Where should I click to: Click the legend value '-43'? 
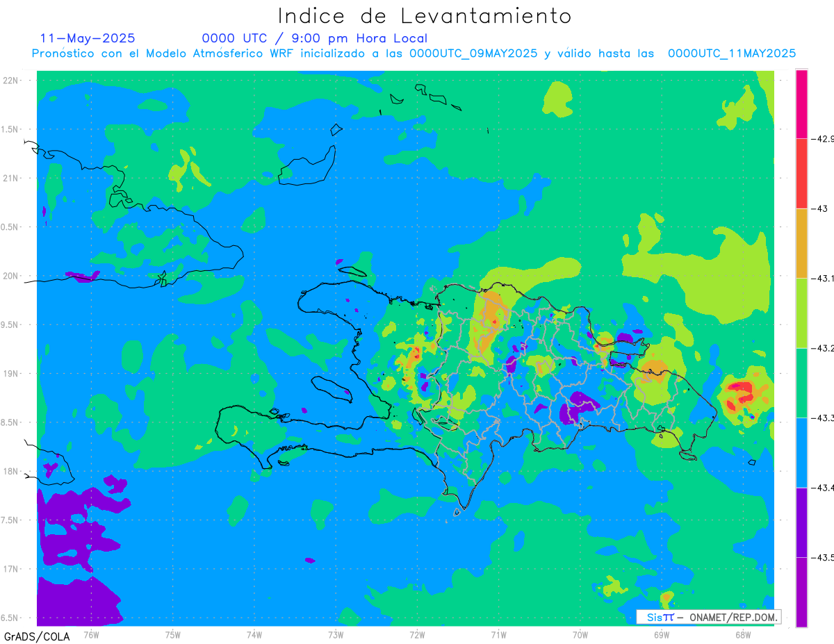pyautogui.click(x=819, y=208)
